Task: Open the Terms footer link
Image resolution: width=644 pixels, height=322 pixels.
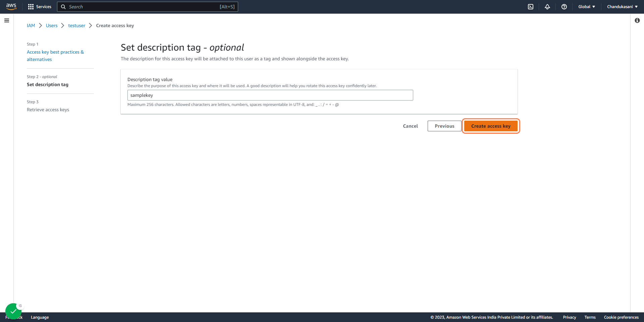Action: 590,317
